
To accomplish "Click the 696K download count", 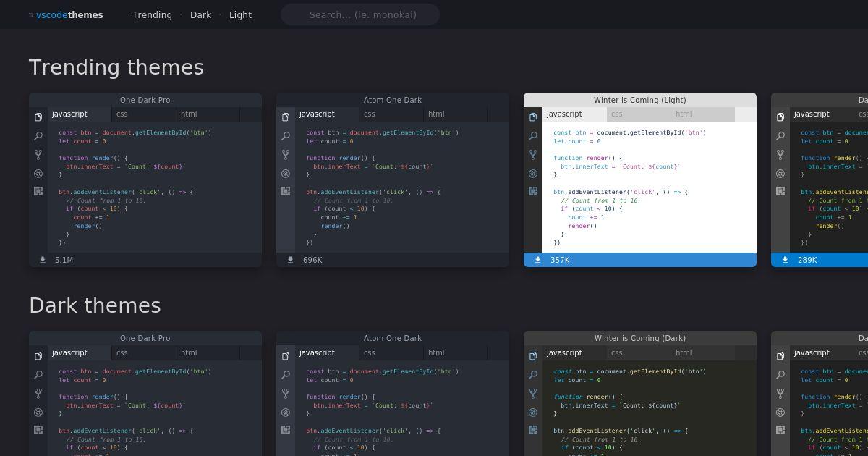I will click(x=312, y=260).
